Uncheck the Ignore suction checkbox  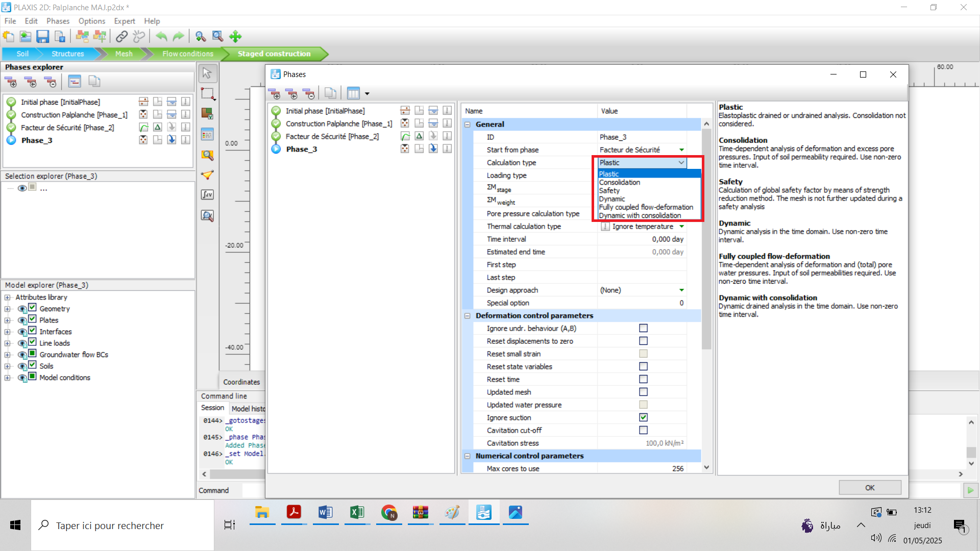[x=643, y=417]
